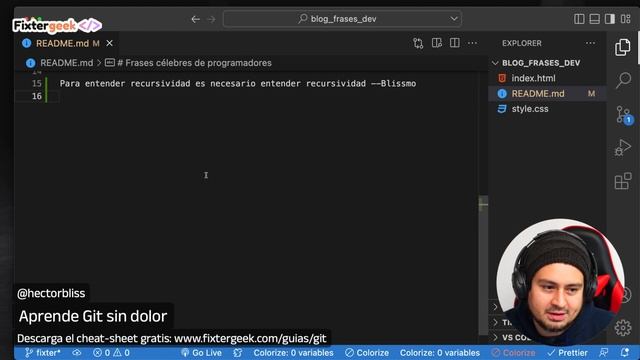Open the Extensions activity bar icon
The height and width of the screenshot is (360, 640).
tap(623, 181)
